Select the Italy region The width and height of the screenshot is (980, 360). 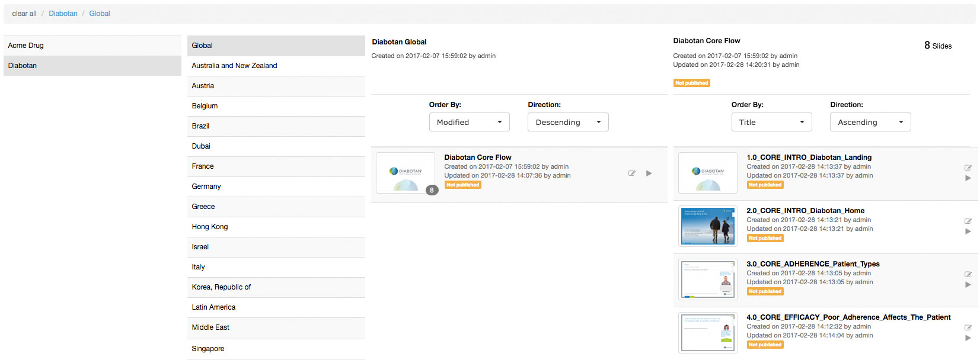(276, 267)
